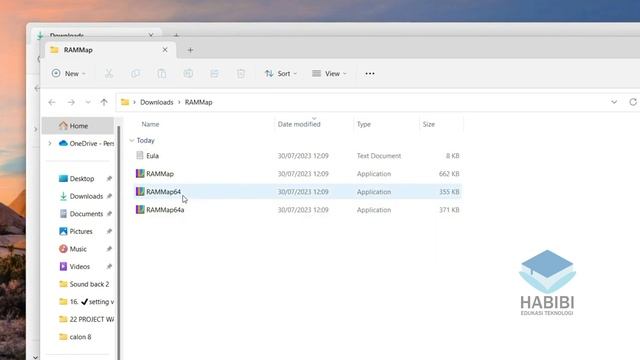Viewport: 640px width, 360px height.
Task: Unpin Pictures using its pin icon
Action: [109, 231]
